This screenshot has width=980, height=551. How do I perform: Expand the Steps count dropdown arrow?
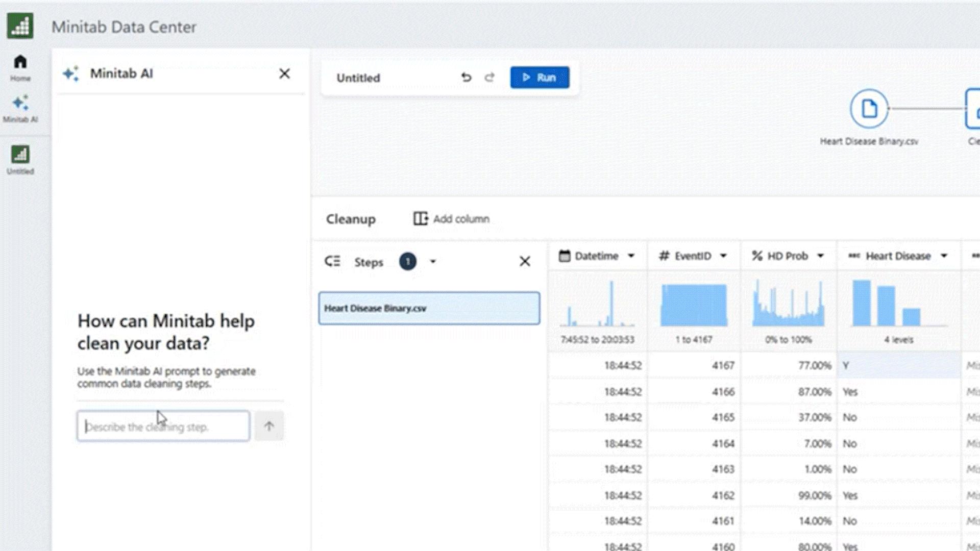[x=433, y=262]
